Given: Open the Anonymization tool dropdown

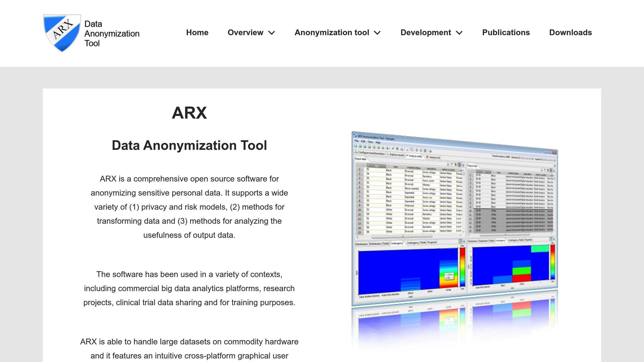Looking at the screenshot, I should [337, 32].
